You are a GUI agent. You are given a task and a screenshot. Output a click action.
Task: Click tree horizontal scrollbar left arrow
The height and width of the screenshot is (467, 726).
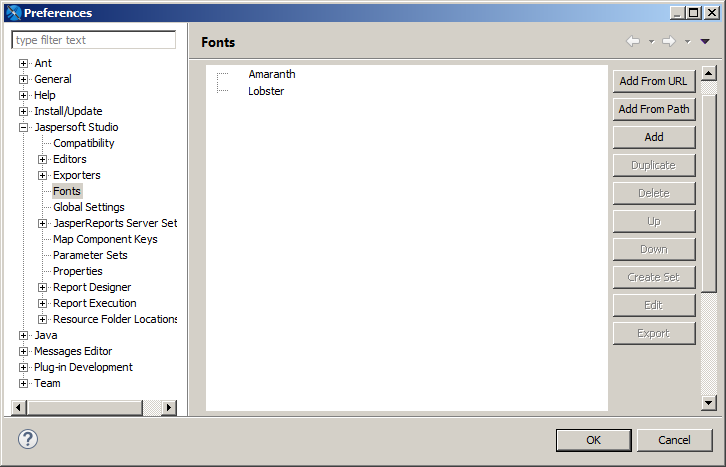pyautogui.click(x=19, y=407)
